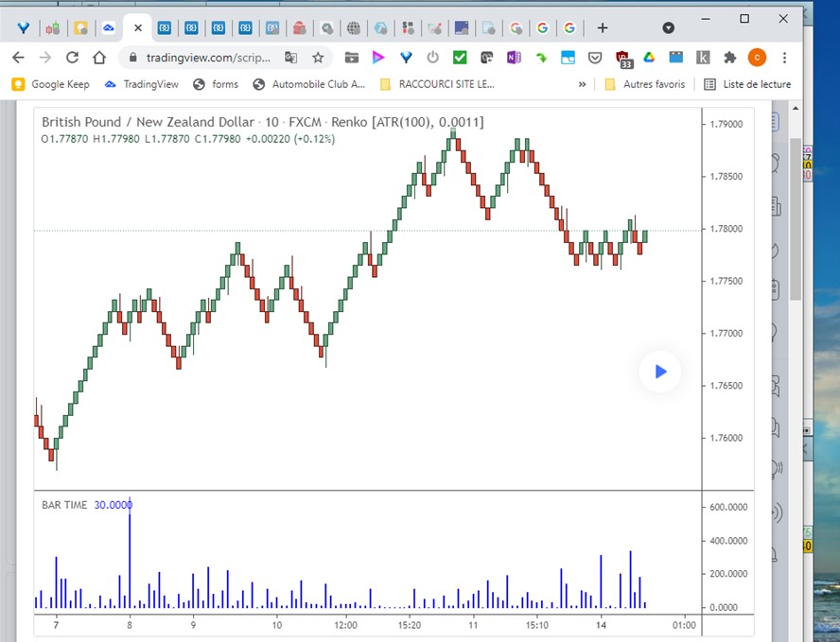Show hidden bookmarks with » chevron
The width and height of the screenshot is (840, 642).
pos(582,84)
